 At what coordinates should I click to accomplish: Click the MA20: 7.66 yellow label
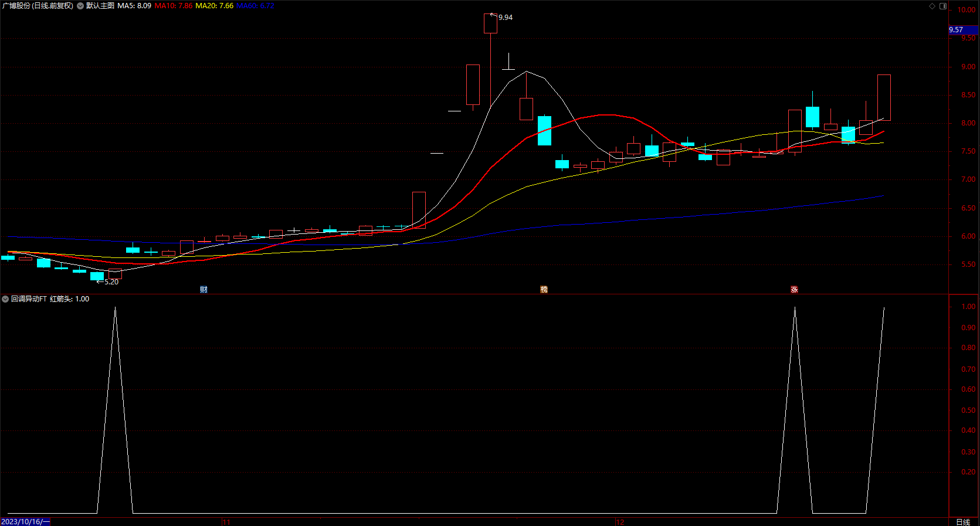[214, 6]
